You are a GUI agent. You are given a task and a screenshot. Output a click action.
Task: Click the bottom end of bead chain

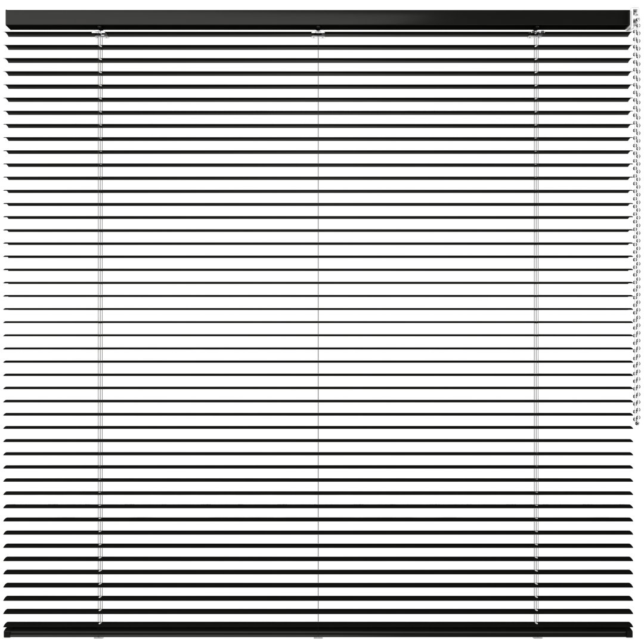click(636, 422)
